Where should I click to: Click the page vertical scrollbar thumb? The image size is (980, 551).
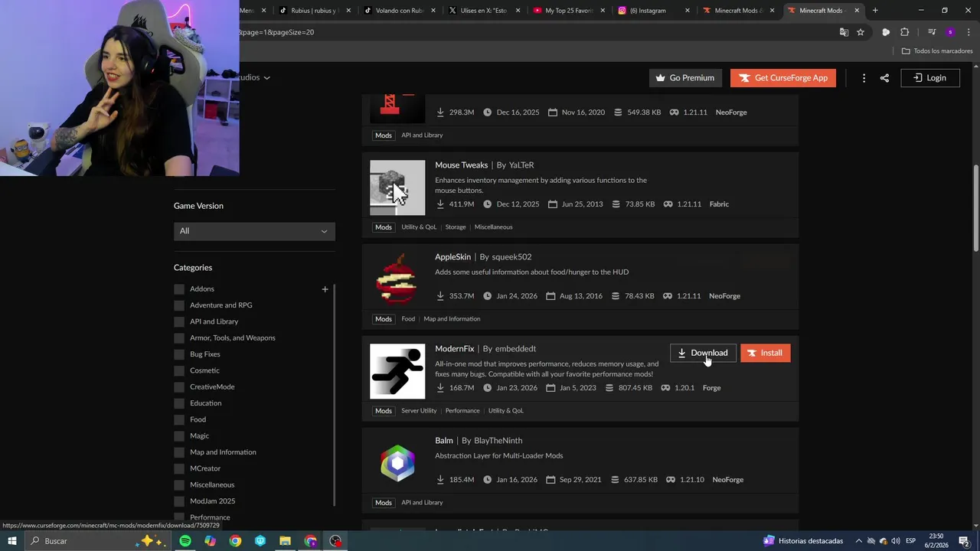coord(976,207)
